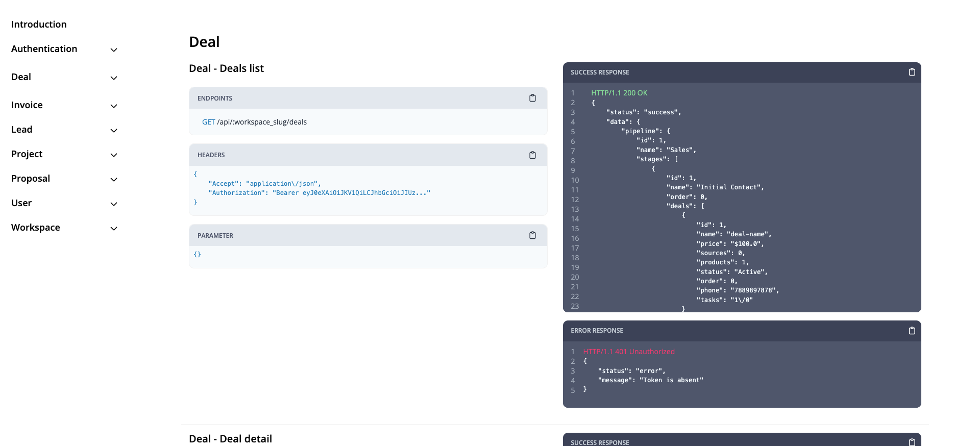Copy the Endpoints block content
The height and width of the screenshot is (446, 980).
532,98
